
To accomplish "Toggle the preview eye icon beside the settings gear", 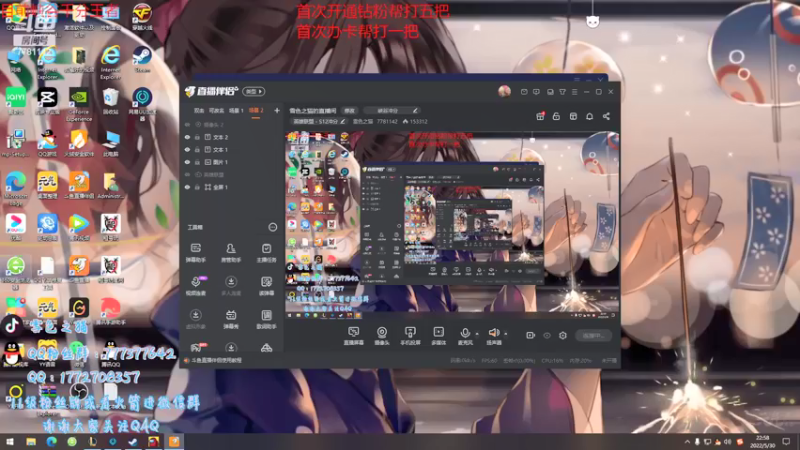I will [x=547, y=335].
